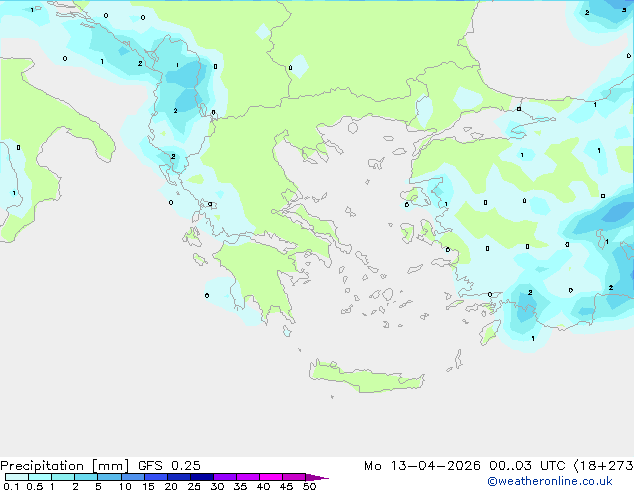Click the '50' legend label
Viewport: 634px width, 490px height.
point(309,486)
